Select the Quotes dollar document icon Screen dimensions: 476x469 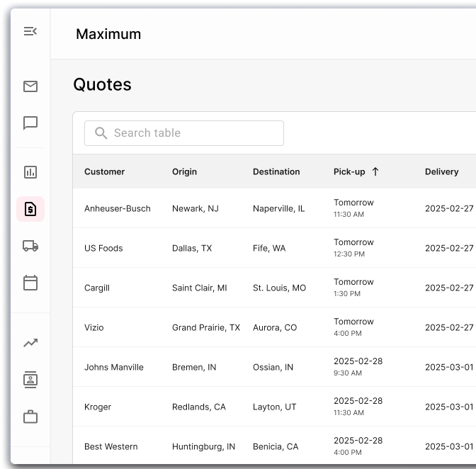[30, 209]
